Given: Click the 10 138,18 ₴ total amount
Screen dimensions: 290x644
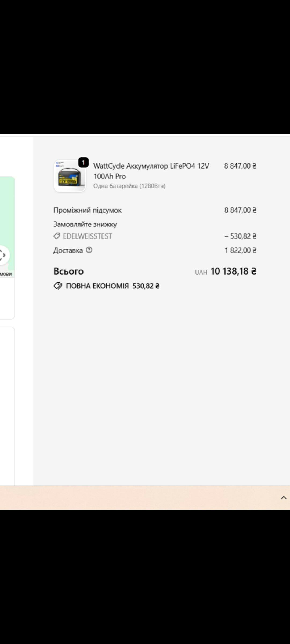Looking at the screenshot, I should click(233, 271).
